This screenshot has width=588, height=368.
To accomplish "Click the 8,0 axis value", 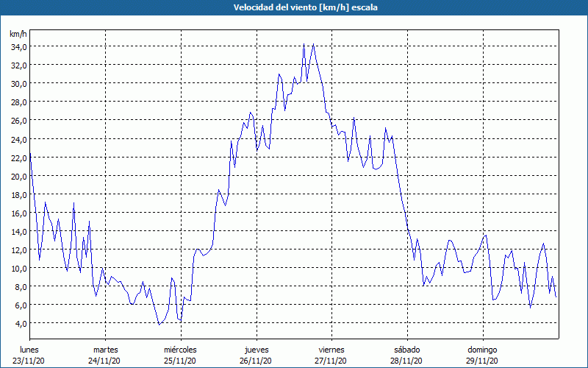I will [21, 287].
